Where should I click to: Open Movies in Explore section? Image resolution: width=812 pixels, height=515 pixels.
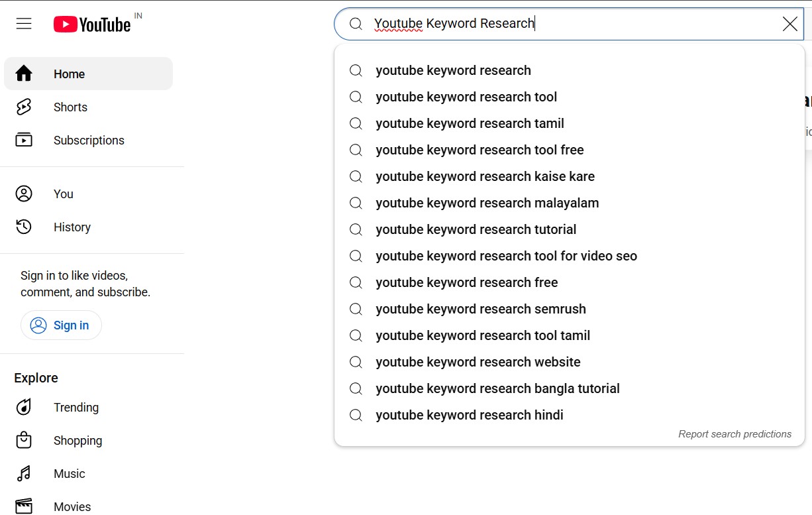(72, 506)
